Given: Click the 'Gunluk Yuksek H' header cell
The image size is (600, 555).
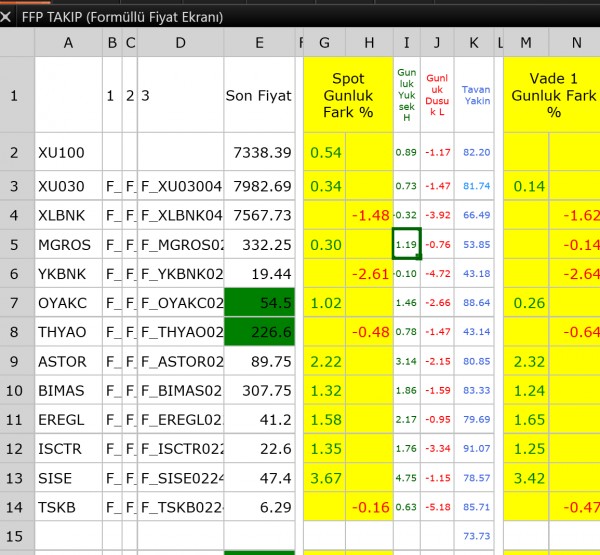Looking at the screenshot, I should [x=407, y=95].
